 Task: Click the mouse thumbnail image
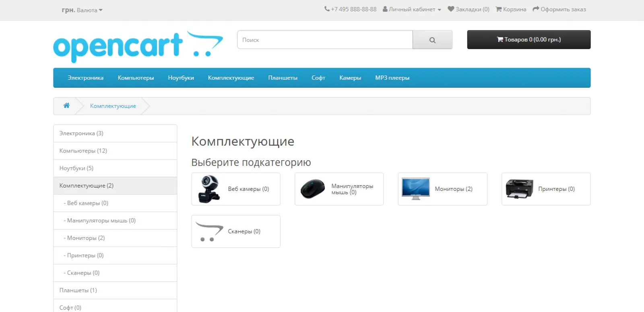(313, 189)
